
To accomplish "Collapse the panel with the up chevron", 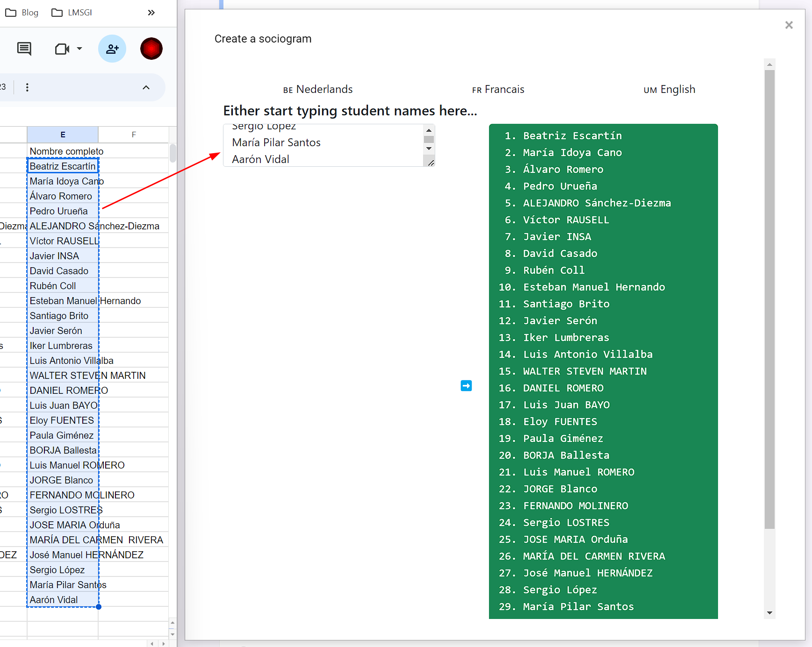I will (146, 87).
